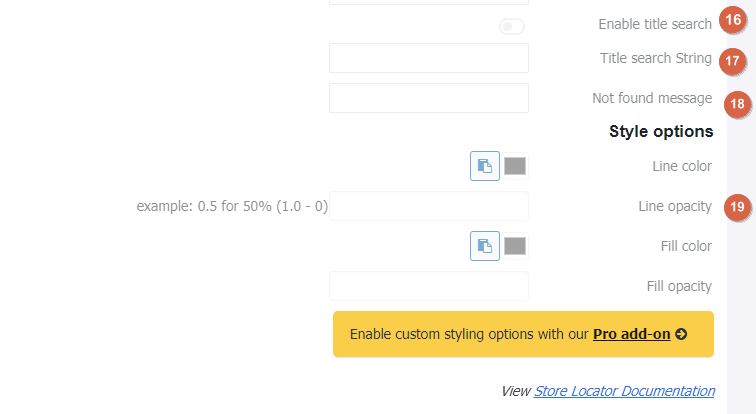Click the Enable title search label
Image resolution: width=756 pixels, height=414 pixels.
tap(655, 24)
